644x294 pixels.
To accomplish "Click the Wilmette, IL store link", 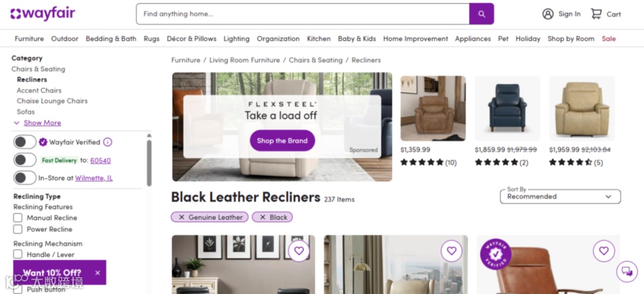I will (94, 178).
